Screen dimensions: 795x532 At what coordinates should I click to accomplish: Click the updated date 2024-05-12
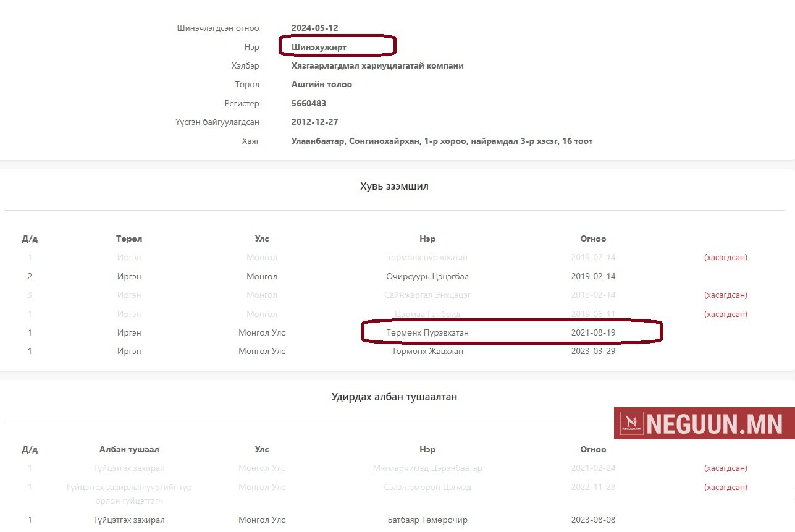[314, 28]
